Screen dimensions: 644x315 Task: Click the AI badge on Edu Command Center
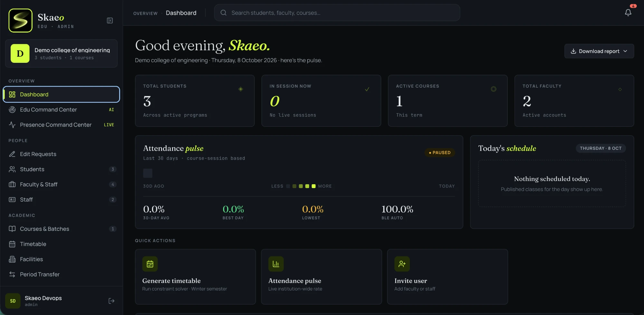pos(111,110)
